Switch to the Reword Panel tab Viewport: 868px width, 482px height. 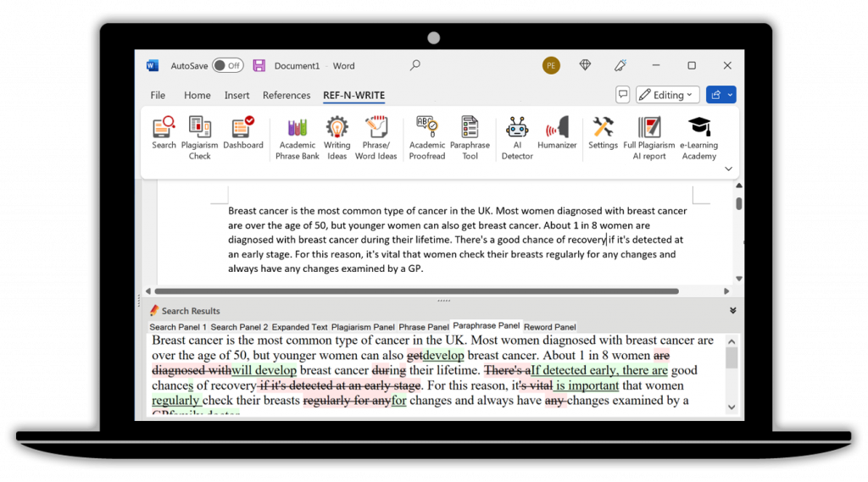[x=549, y=327]
